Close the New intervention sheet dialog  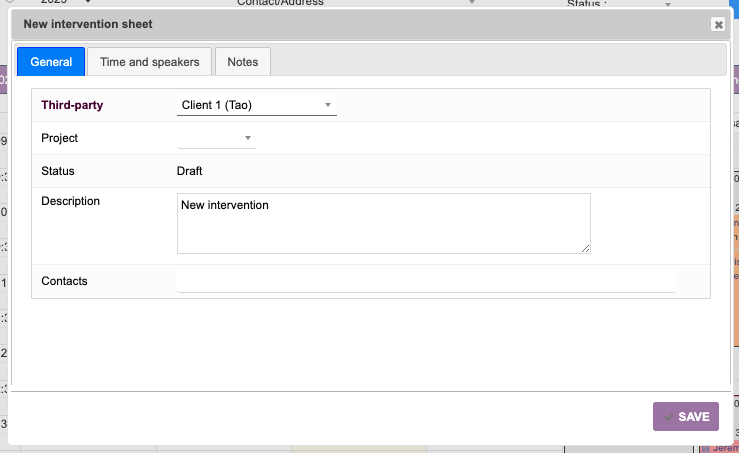point(718,25)
